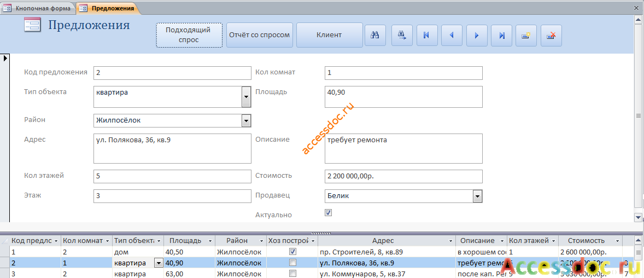This screenshot has height=278, width=644.
Task: Open the Кол этажей column filter arrow
Action: [x=553, y=241]
